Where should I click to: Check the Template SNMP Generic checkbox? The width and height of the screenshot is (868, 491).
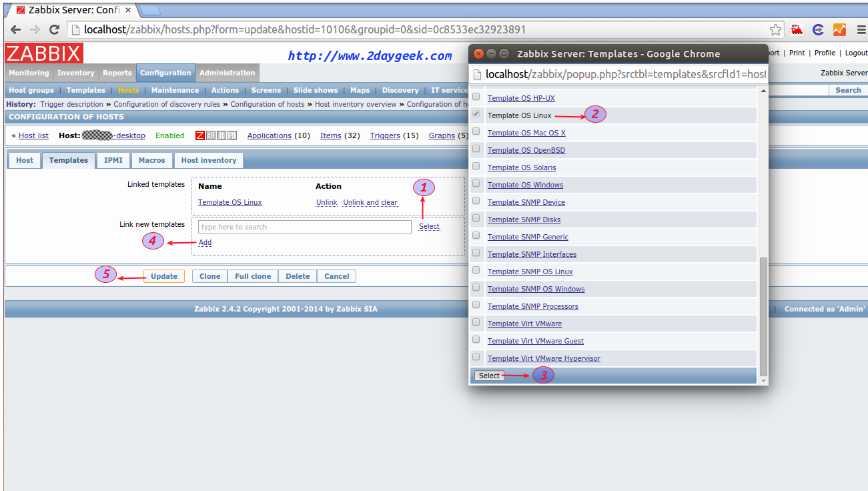tap(476, 236)
